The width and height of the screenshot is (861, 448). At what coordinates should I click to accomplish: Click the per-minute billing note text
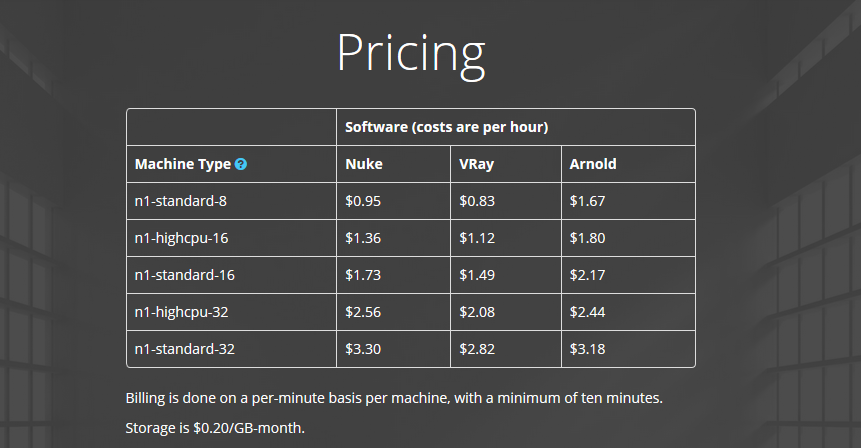pos(394,398)
